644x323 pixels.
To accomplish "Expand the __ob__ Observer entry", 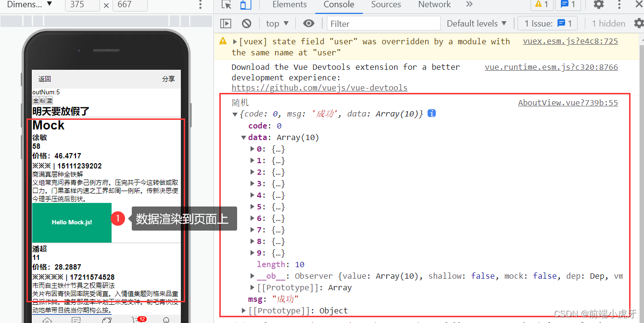I will (252, 276).
